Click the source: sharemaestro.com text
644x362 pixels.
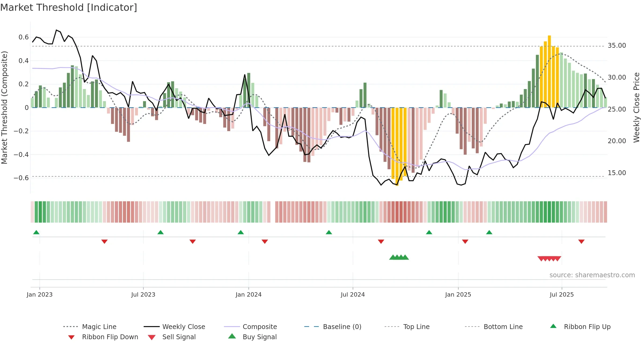pyautogui.click(x=592, y=275)
